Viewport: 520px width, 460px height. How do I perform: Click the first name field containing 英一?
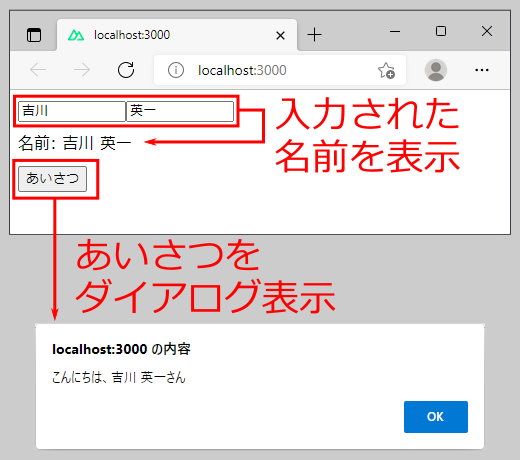pyautogui.click(x=180, y=111)
